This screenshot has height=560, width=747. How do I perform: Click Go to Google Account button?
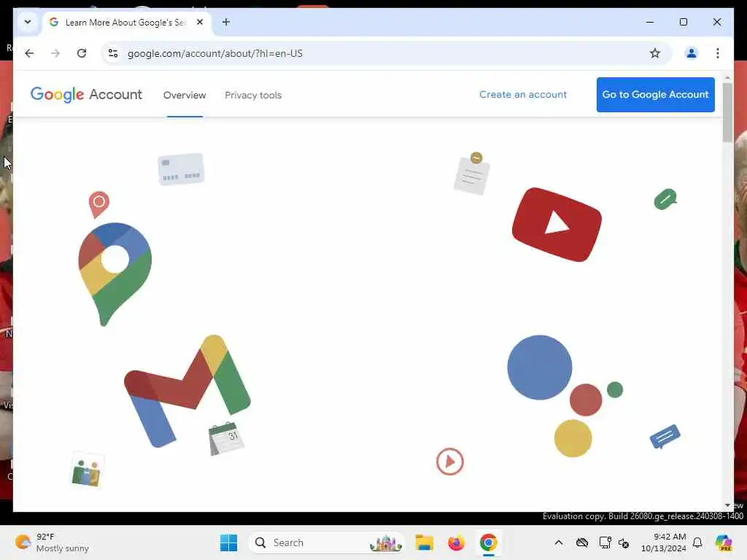click(x=655, y=94)
